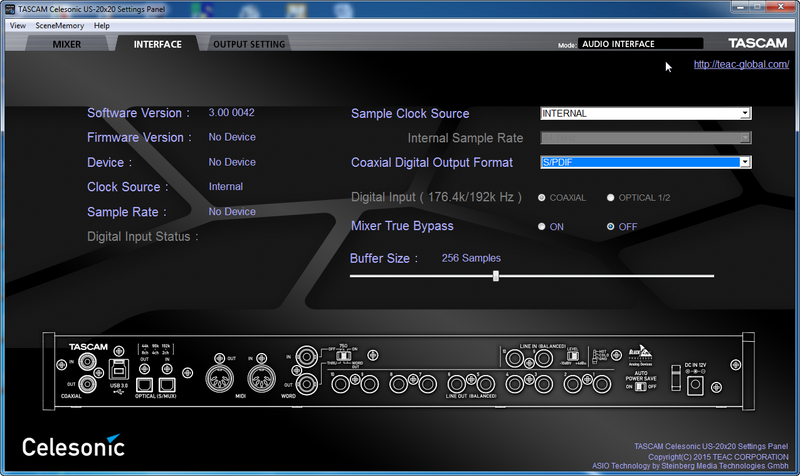
Task: Click the WORD OUT BNC connector
Action: click(307, 384)
